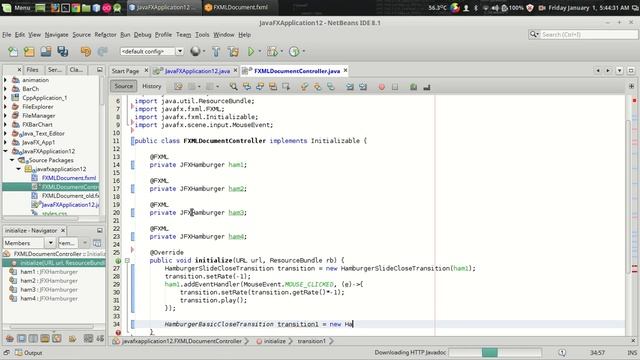Open the Navigate menu
The width and height of the screenshot is (640, 360).
tap(56, 35)
